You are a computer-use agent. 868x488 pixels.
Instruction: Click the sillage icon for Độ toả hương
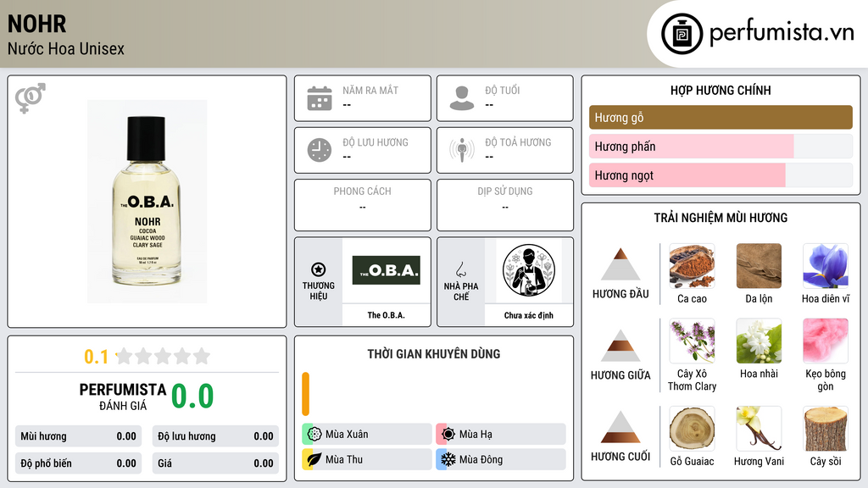tap(462, 150)
